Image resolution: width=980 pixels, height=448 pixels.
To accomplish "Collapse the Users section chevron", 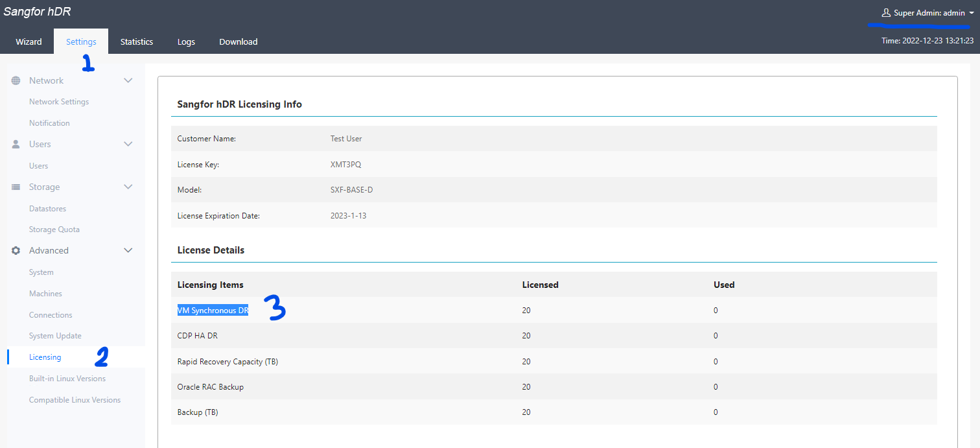I will coord(128,144).
